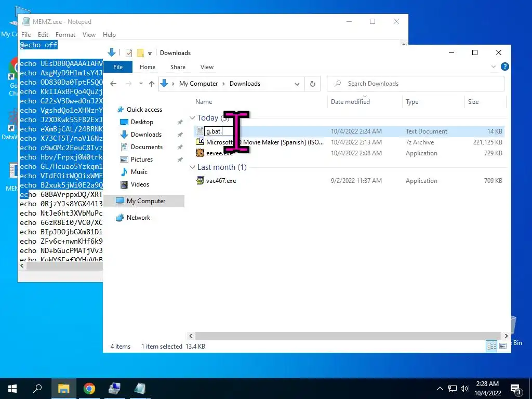Click Notepad's horizontal scroll left arrow
The image size is (532, 399).
coord(22,266)
